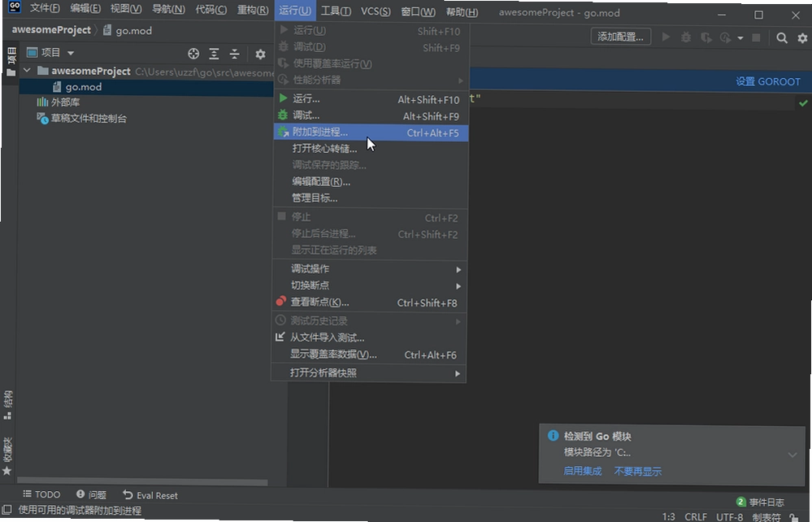Image resolution: width=812 pixels, height=522 pixels.
Task: Click the Project tool window sidebar tab
Action: point(11,62)
